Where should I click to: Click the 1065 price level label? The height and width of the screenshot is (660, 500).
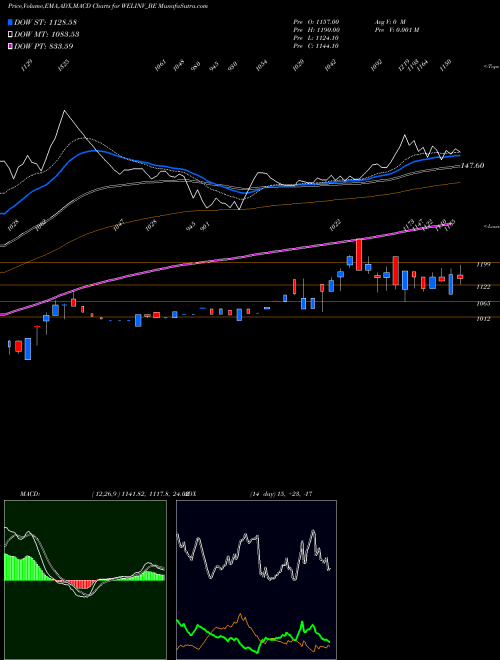484,303
